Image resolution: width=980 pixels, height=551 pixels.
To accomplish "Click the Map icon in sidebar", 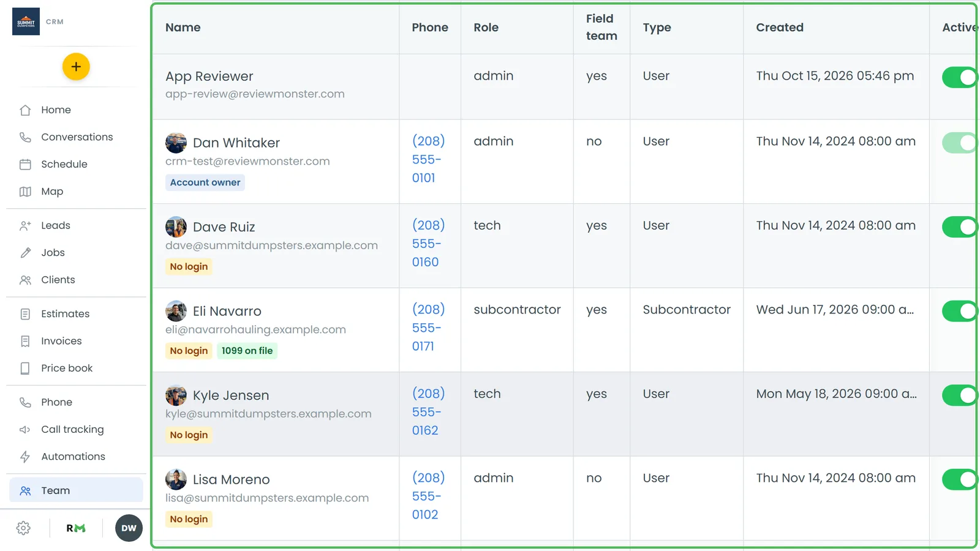I will [25, 192].
